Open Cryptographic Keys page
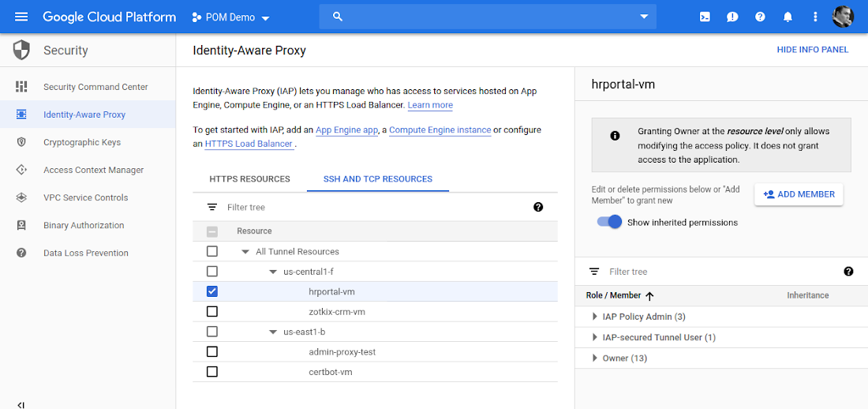The image size is (868, 409). [82, 142]
